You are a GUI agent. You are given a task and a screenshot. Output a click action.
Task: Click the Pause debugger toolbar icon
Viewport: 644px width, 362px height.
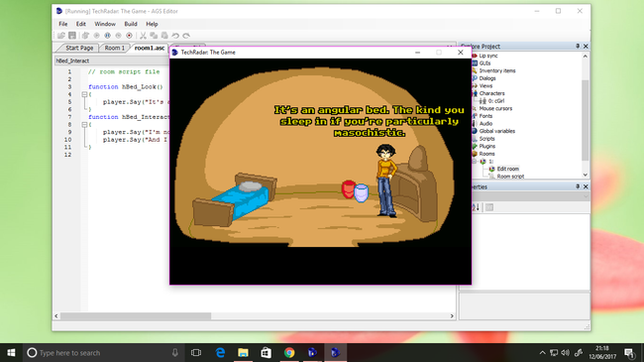(107, 36)
